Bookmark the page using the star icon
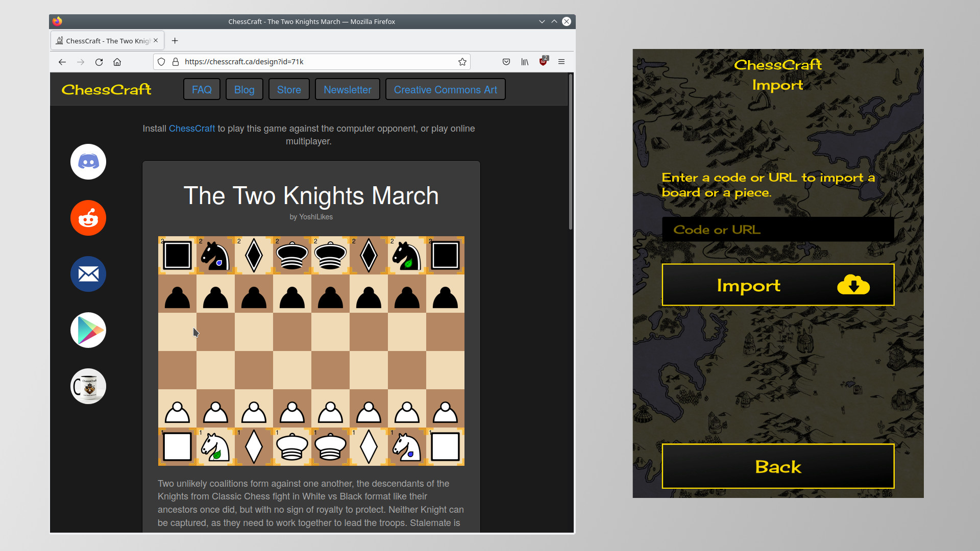Viewport: 980px width, 551px height. [x=462, y=62]
